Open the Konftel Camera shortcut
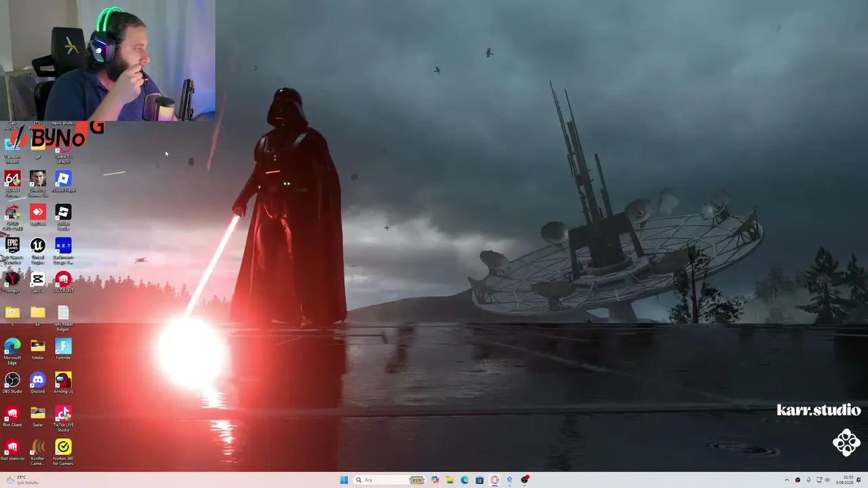The width and height of the screenshot is (868, 488). click(38, 452)
